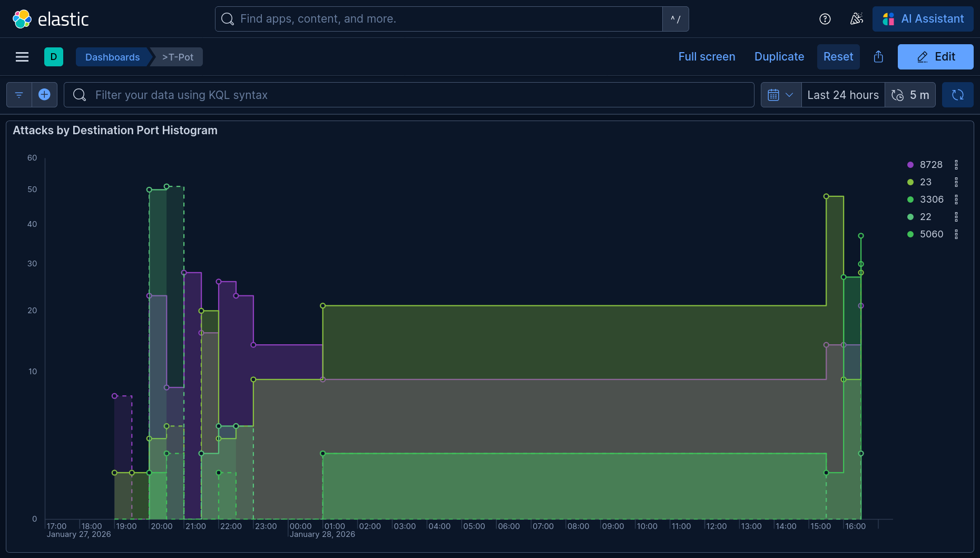Go to the Dashboards breadcrumb
The height and width of the screenshot is (558, 980).
tap(112, 57)
